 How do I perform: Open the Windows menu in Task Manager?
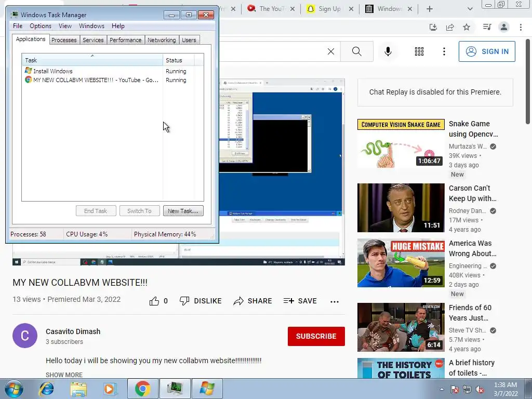point(91,26)
